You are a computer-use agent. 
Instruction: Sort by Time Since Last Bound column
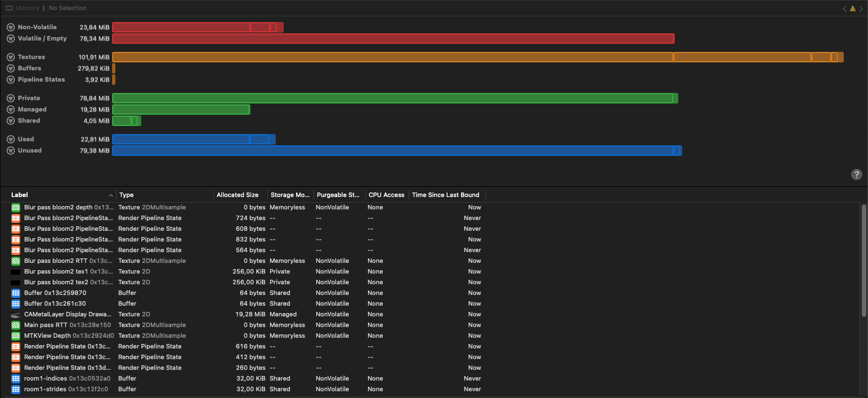[x=445, y=195]
